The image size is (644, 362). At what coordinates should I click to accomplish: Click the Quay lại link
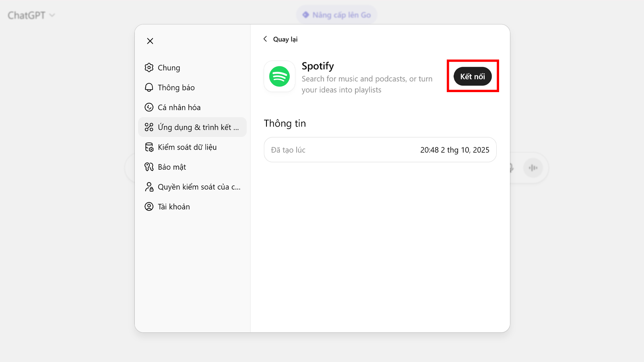[285, 39]
